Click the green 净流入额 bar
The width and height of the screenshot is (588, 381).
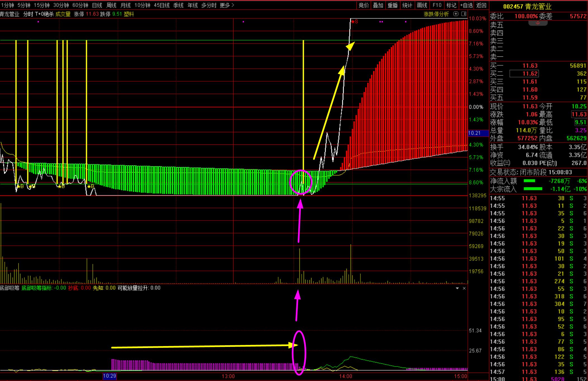[x=529, y=181]
